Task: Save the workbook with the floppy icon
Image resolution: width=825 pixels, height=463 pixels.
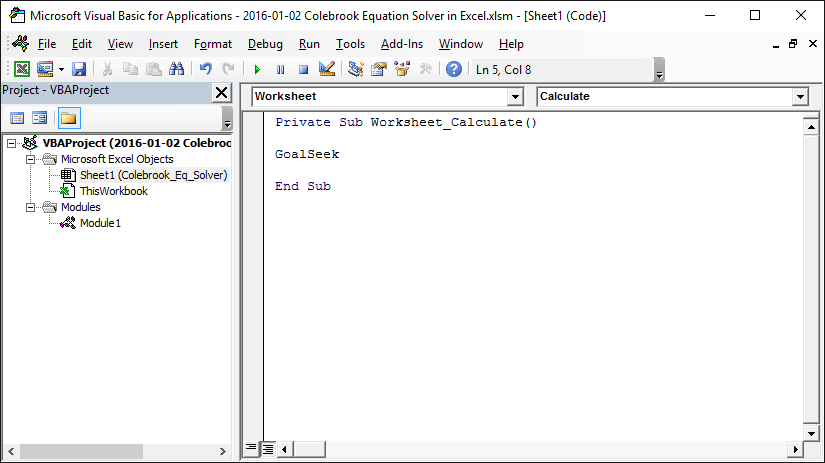Action: pyautogui.click(x=79, y=69)
